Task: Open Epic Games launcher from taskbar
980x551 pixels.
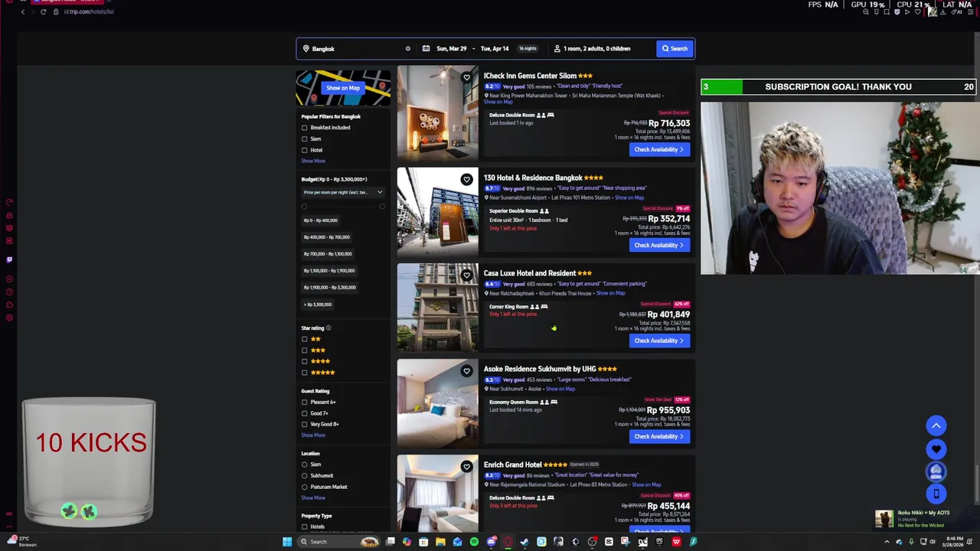Action: (659, 542)
